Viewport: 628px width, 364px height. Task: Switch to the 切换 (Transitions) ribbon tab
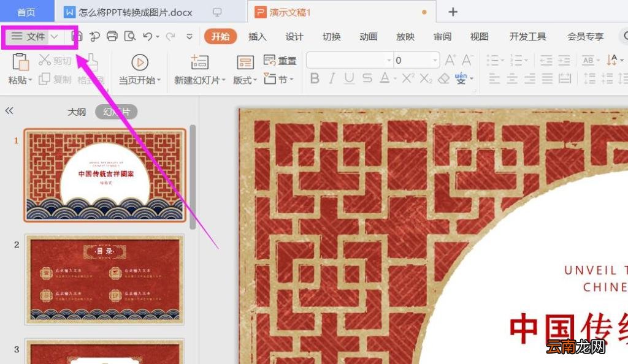click(x=331, y=37)
